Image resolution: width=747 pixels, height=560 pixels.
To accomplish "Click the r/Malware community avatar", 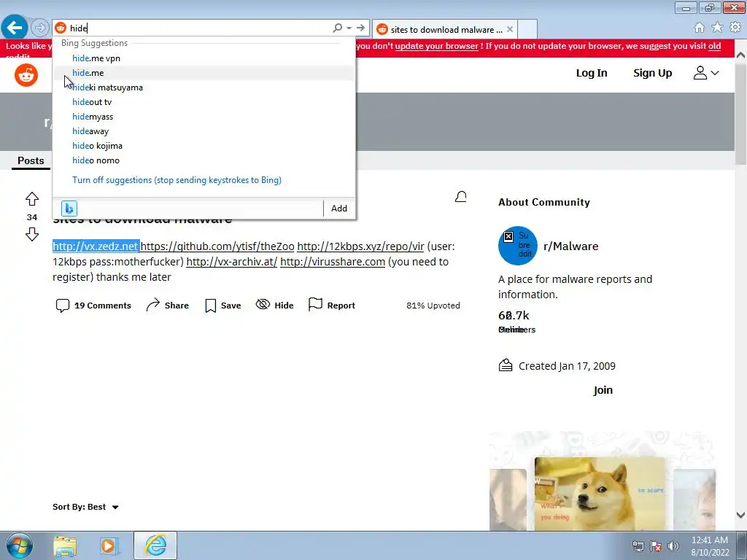I will coord(518,245).
